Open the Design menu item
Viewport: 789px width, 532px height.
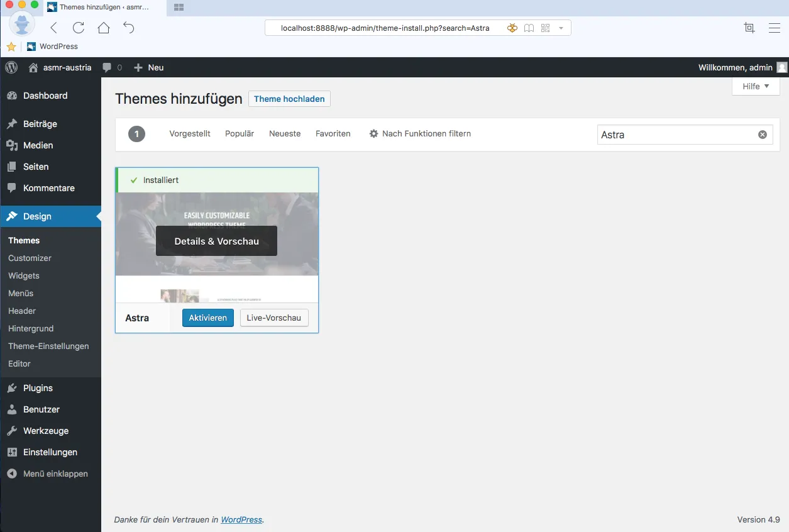coord(50,216)
